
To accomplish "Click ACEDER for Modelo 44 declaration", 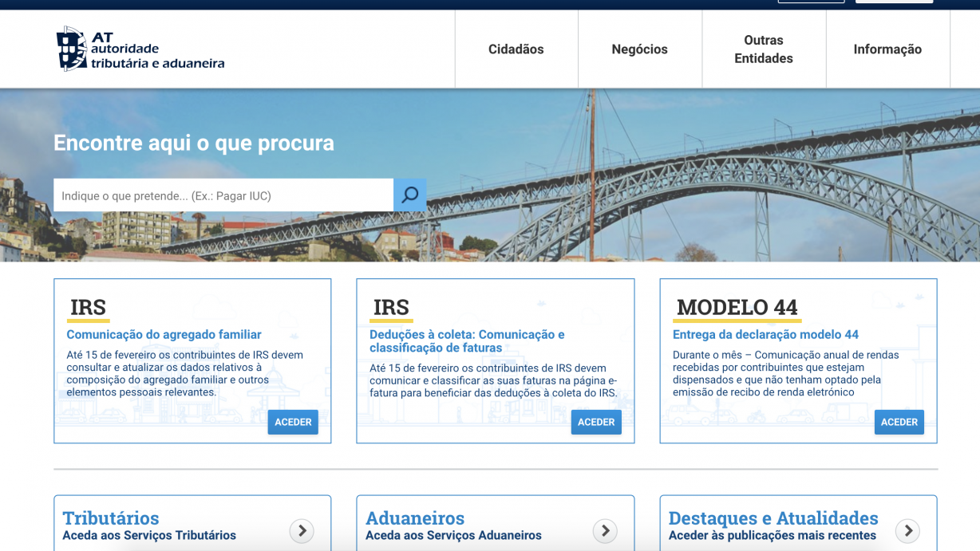I will tap(899, 422).
